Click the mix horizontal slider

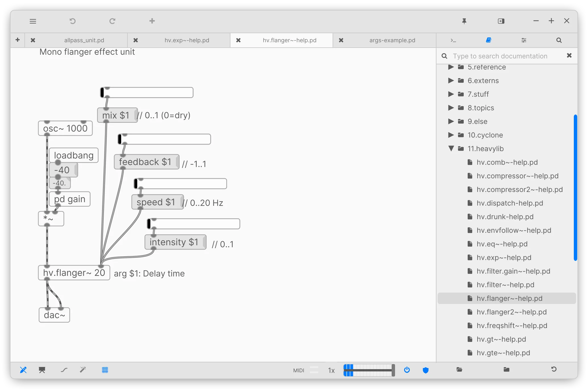tap(147, 92)
